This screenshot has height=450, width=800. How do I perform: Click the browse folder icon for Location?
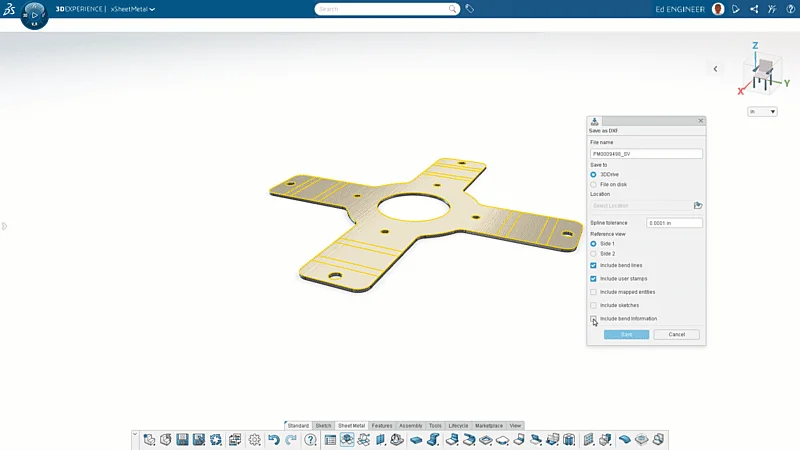(698, 205)
